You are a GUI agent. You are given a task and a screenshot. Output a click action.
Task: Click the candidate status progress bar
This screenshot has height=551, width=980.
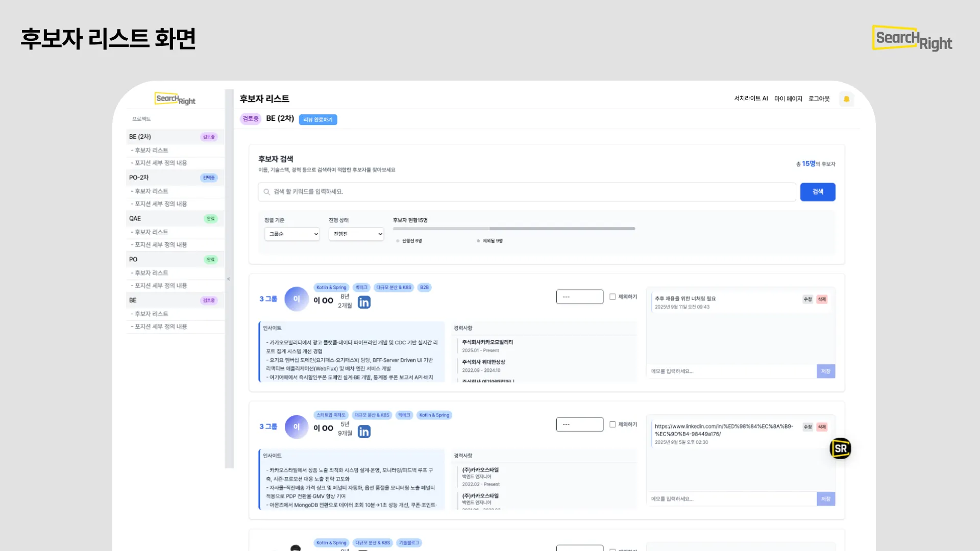click(x=513, y=229)
